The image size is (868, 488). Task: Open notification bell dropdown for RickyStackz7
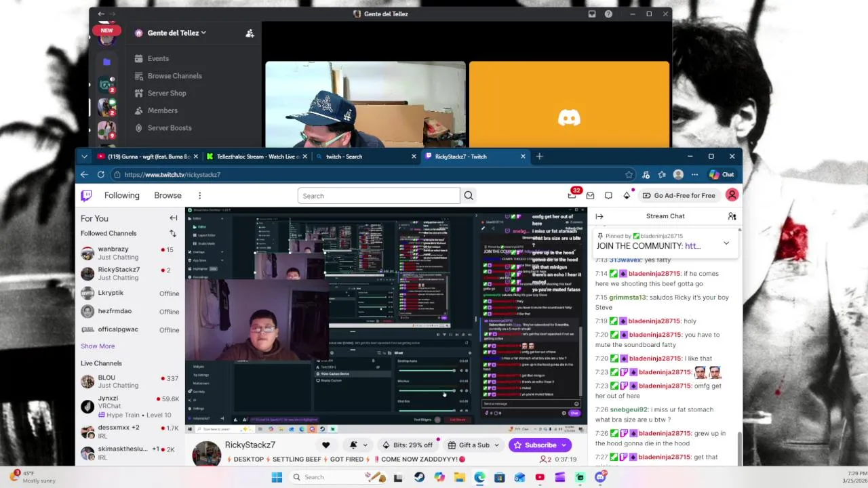click(x=357, y=445)
